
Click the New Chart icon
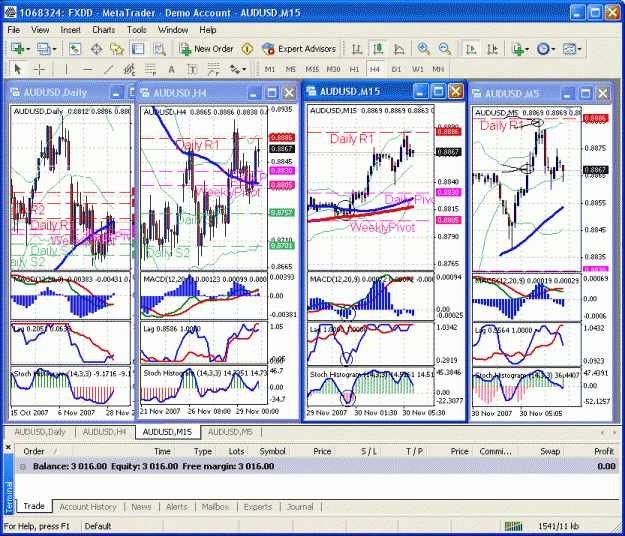coord(17,49)
